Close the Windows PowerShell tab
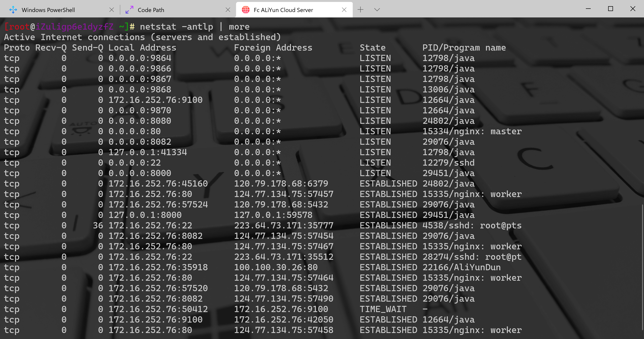The height and width of the screenshot is (339, 644). [112, 10]
